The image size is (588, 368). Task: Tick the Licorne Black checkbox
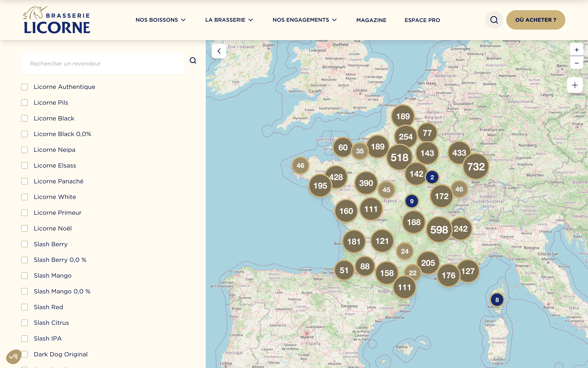click(24, 118)
